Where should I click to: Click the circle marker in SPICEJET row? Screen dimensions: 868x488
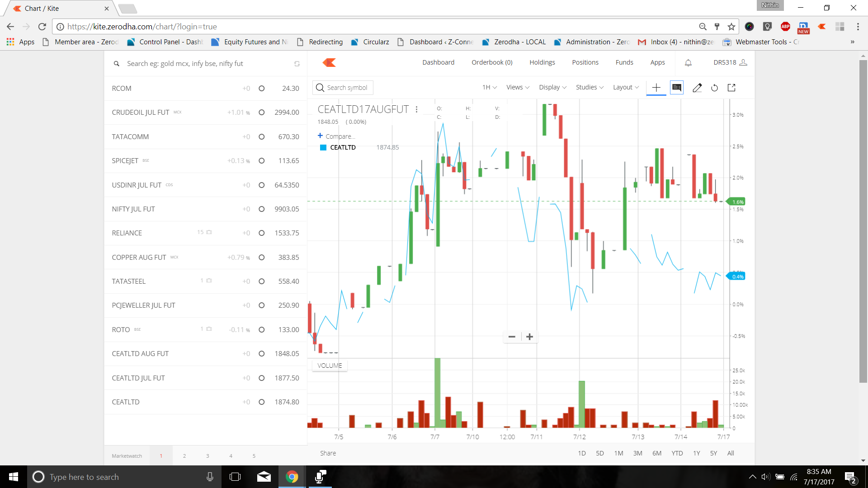point(261,161)
